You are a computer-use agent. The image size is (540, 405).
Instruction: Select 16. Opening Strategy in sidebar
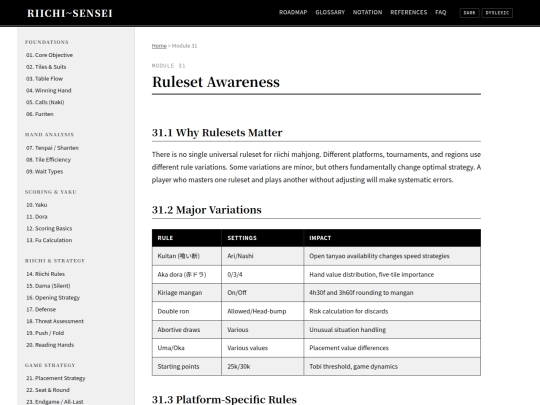coord(53,298)
